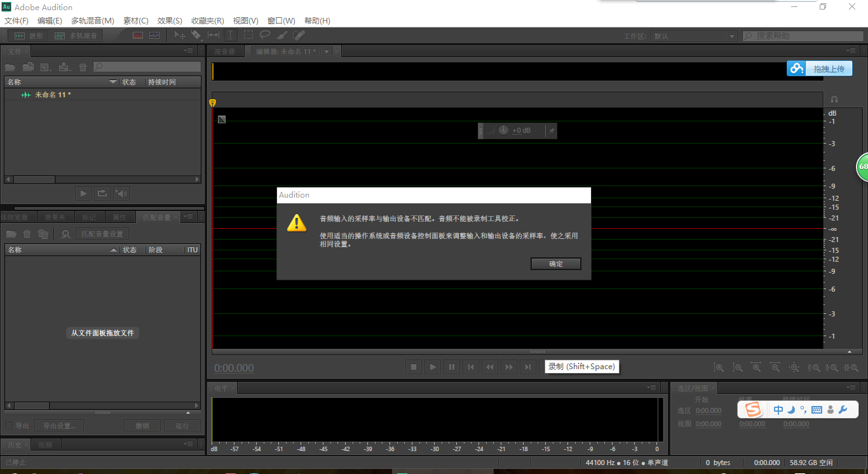Toggle the spectral pitch display icon
The height and width of the screenshot is (474, 868).
pyautogui.click(x=154, y=36)
